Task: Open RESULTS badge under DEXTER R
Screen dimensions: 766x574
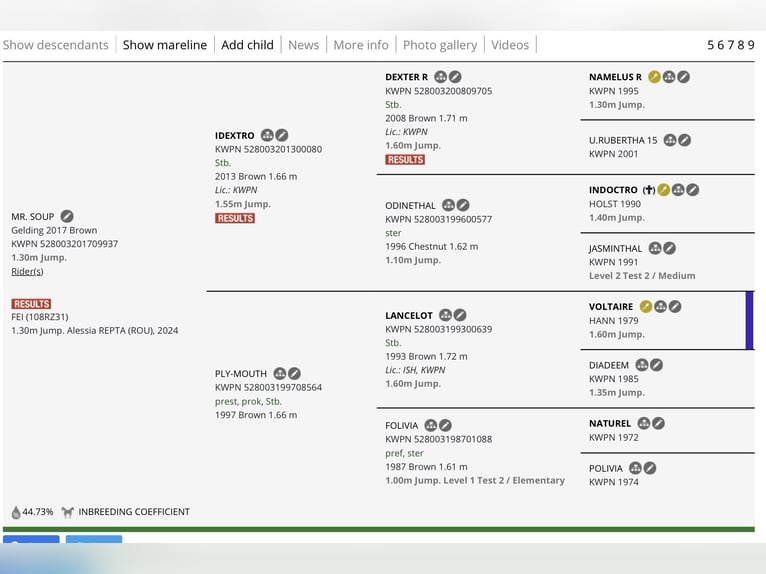Action: [405, 160]
